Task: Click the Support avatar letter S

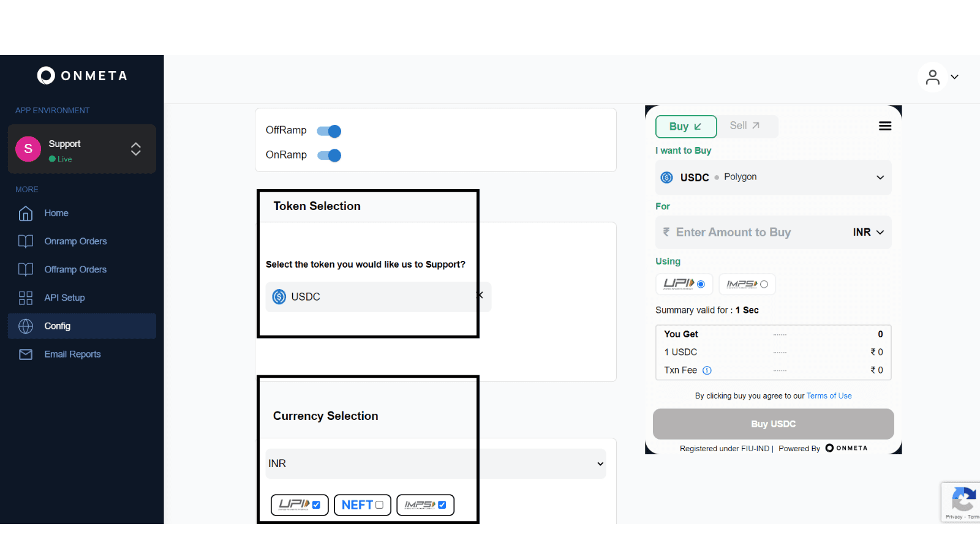Action: (28, 149)
